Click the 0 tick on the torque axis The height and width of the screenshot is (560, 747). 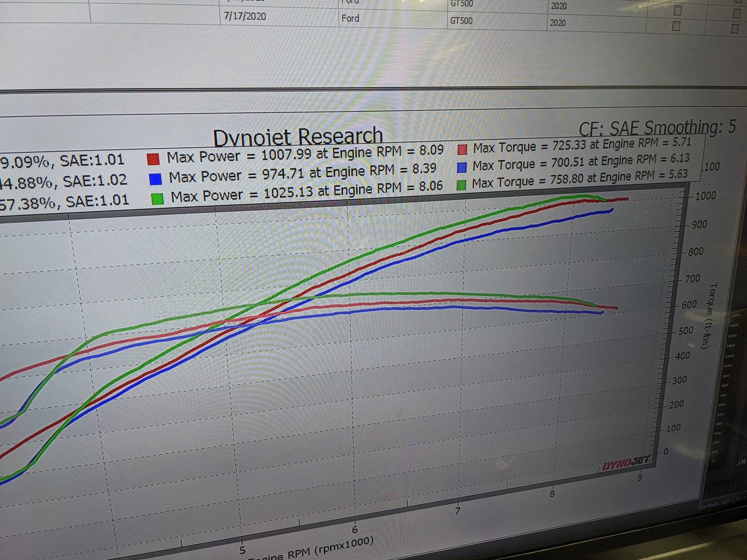[665, 452]
